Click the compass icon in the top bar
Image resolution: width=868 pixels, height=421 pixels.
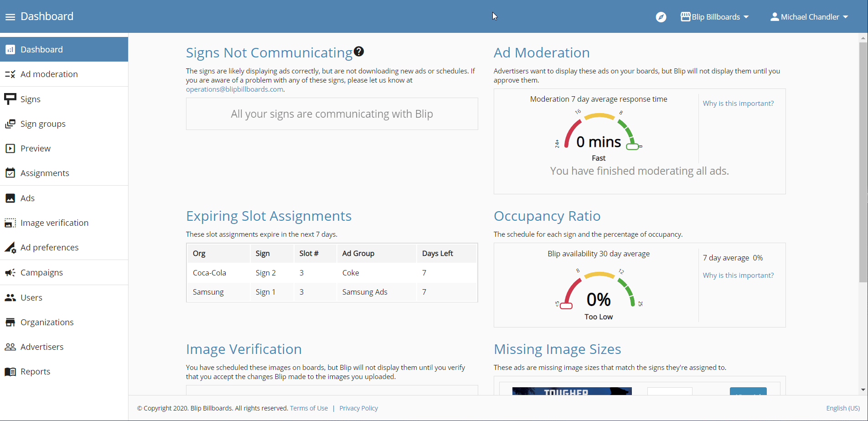661,16
